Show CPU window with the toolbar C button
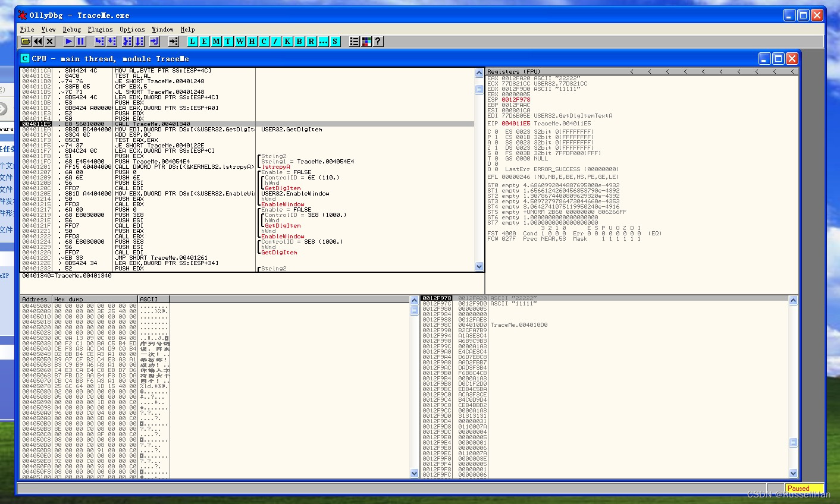This screenshot has width=840, height=504. (264, 42)
